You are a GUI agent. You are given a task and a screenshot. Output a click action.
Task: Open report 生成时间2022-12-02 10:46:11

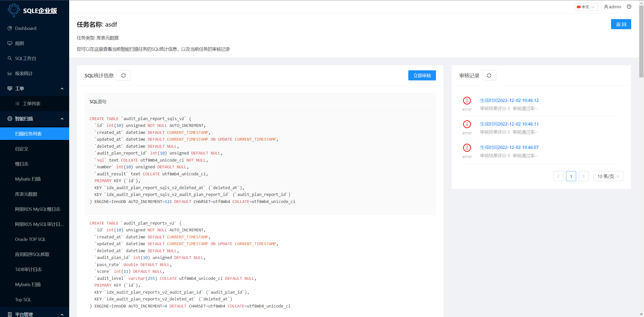click(509, 124)
